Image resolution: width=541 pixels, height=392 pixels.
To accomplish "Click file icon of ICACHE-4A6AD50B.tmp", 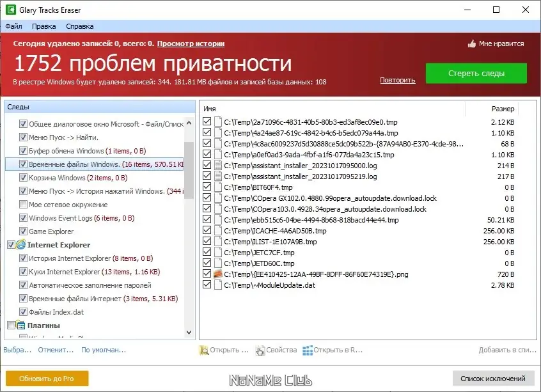I will coord(217,231).
